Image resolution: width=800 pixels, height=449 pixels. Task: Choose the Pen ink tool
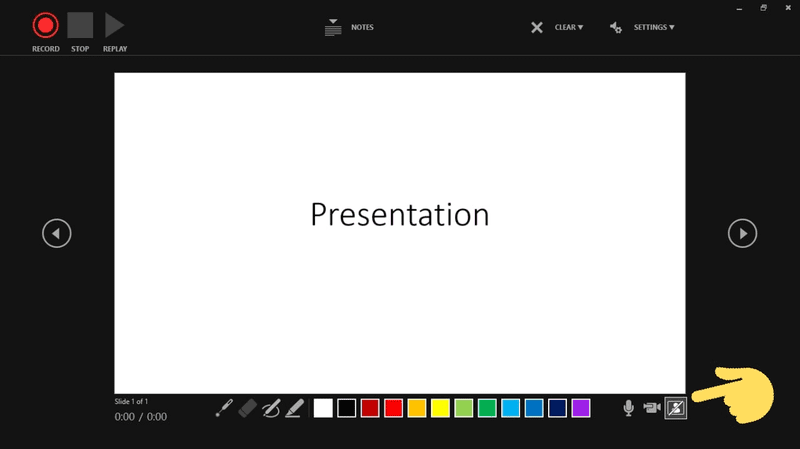pyautogui.click(x=271, y=408)
